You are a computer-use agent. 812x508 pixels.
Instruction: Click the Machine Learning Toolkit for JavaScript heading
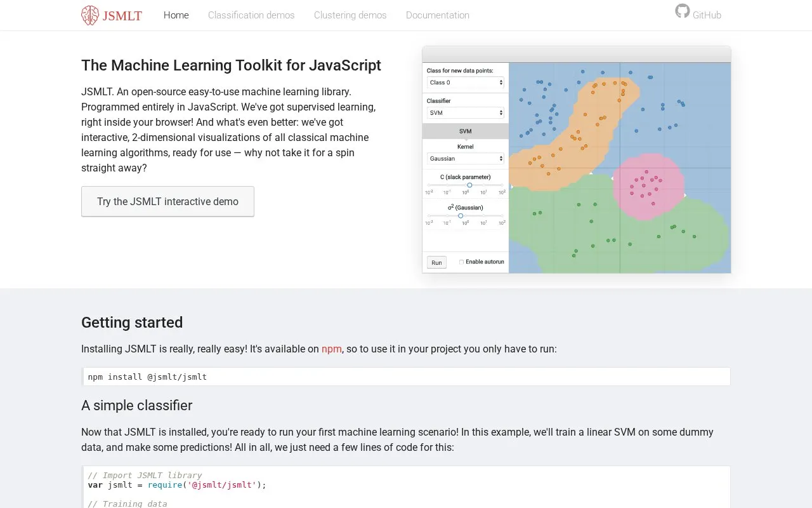(x=231, y=65)
